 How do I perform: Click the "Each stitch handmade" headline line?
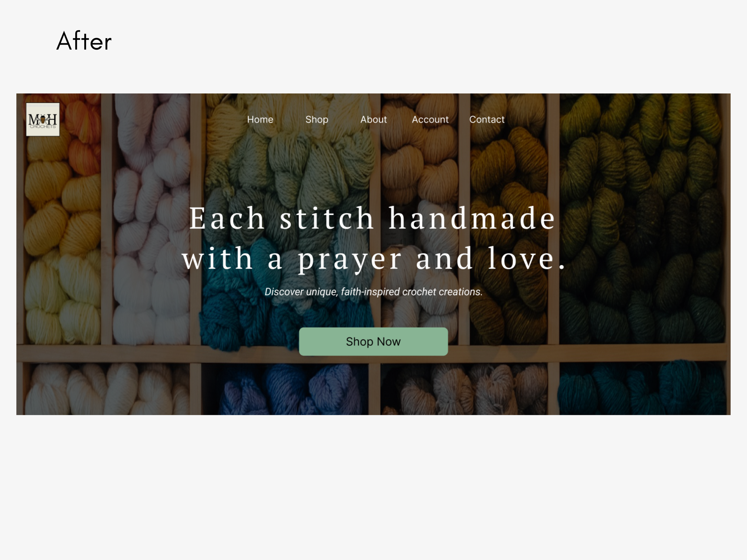tap(372, 218)
